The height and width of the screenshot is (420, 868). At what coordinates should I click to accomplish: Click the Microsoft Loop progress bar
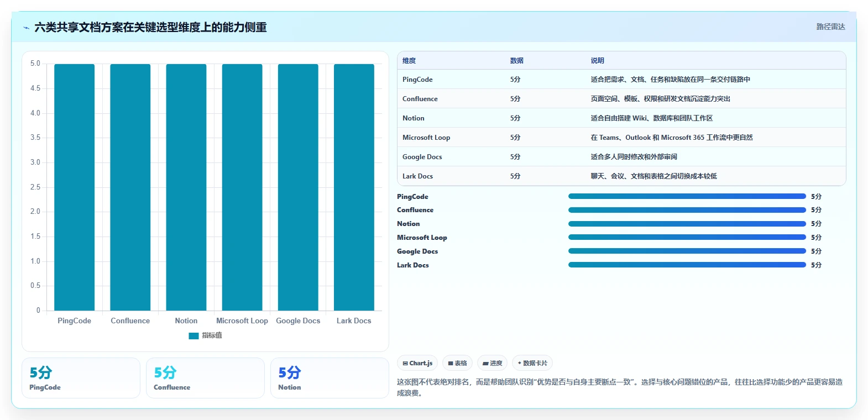(687, 237)
